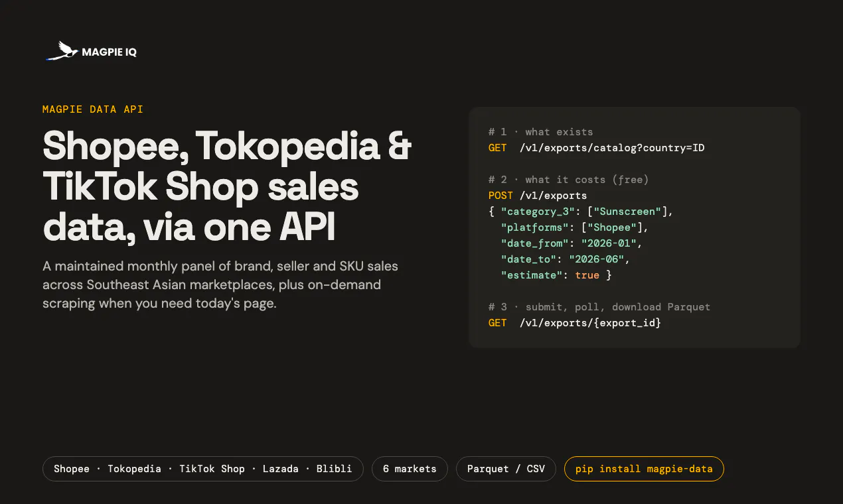Click the GET /v1/exports/catalog?country=ID line
This screenshot has width=843, height=504.
click(x=596, y=148)
